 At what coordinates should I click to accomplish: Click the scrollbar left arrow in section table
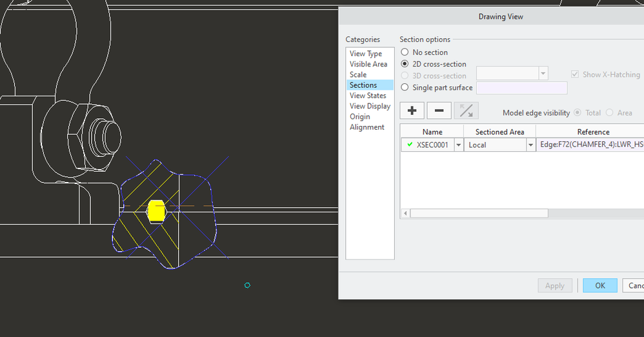click(405, 213)
